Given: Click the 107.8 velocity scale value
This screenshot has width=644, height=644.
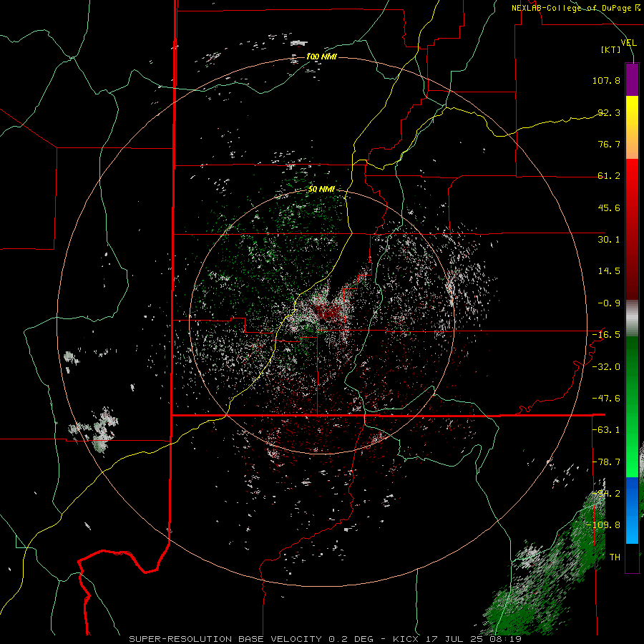Looking at the screenshot, I should (606, 80).
